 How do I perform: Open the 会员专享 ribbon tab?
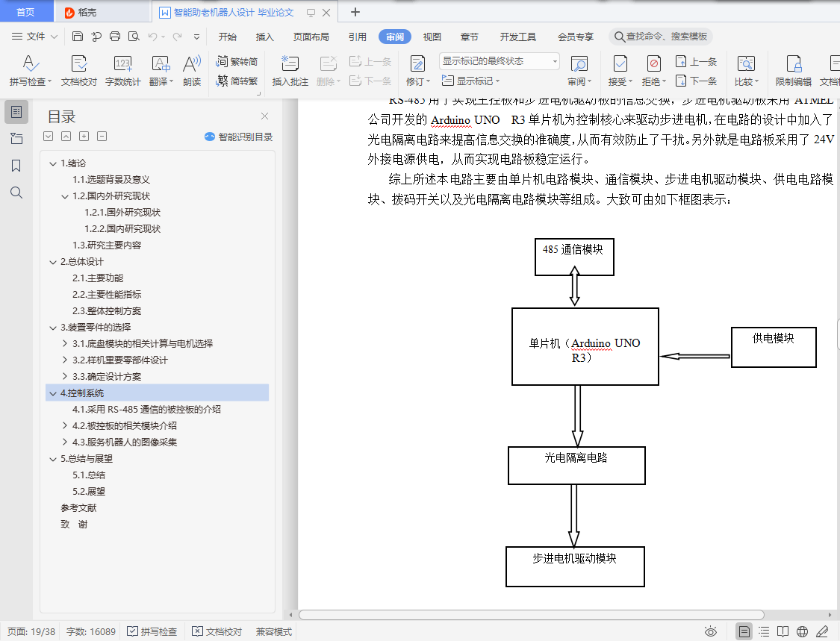(576, 37)
